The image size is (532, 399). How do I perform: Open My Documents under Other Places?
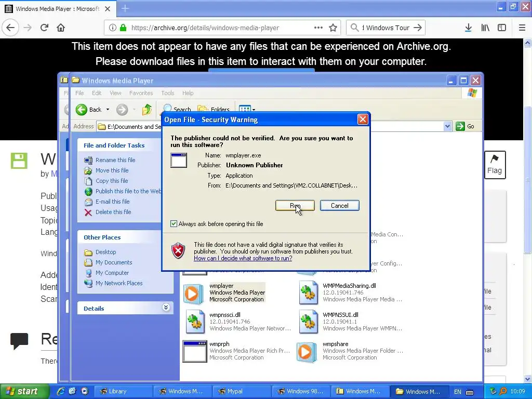point(114,262)
